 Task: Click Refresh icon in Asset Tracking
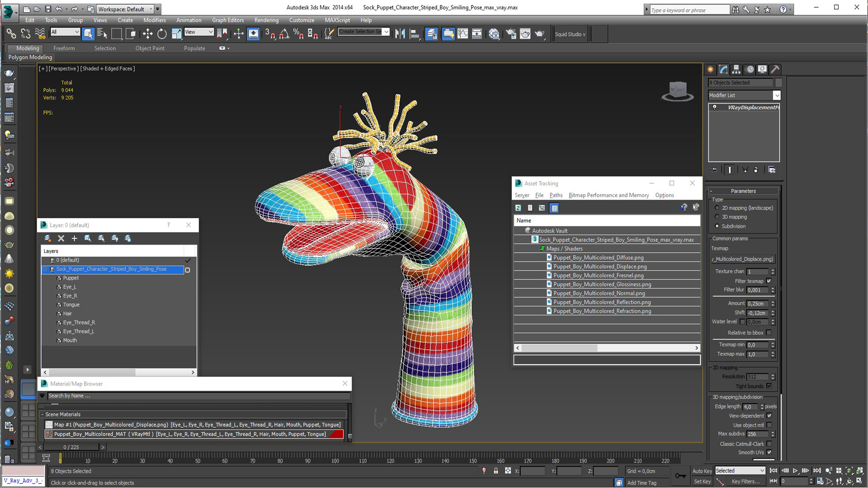click(x=518, y=208)
